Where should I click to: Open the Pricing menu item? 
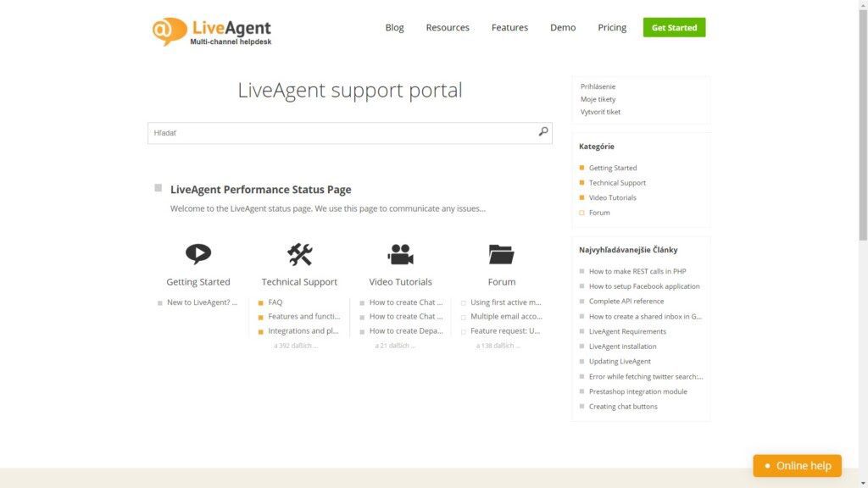pos(611,27)
